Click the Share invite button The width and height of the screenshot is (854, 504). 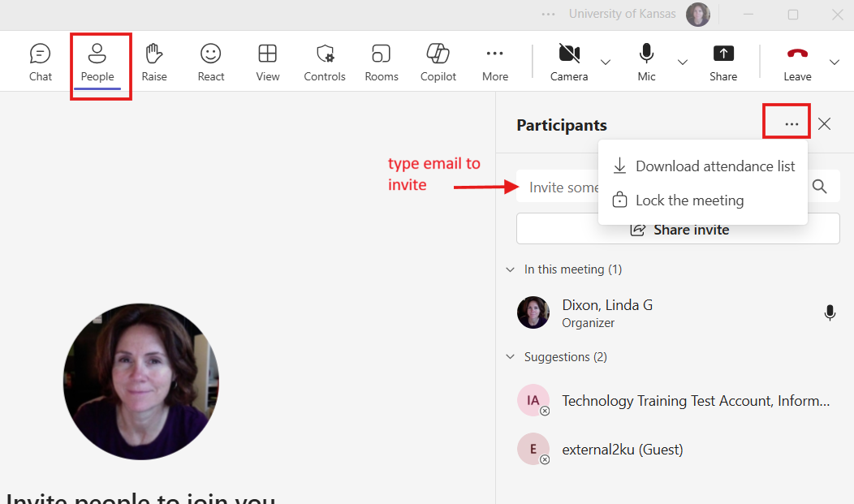pyautogui.click(x=679, y=230)
